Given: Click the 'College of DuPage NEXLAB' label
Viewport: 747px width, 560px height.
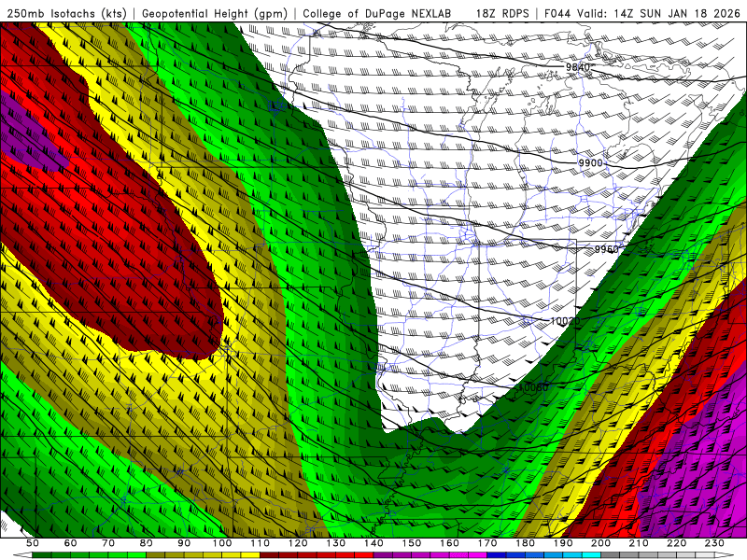Looking at the screenshot, I should 377,13.
